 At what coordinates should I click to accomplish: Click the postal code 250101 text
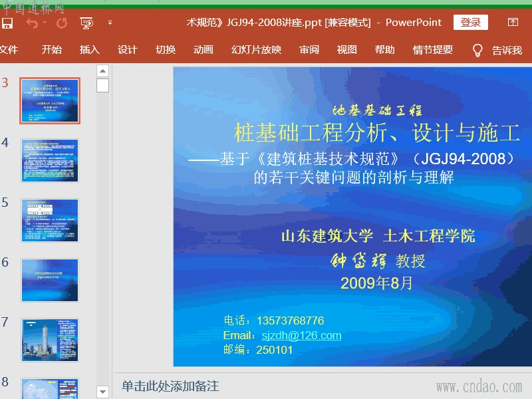275,350
